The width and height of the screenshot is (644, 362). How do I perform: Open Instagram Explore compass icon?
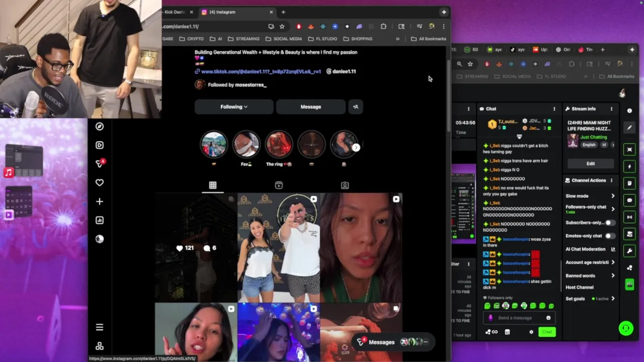pyautogui.click(x=100, y=127)
